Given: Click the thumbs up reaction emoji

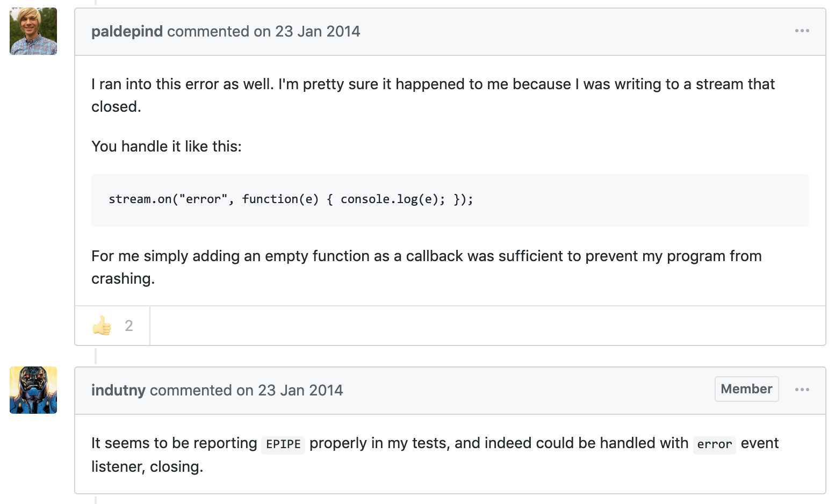Looking at the screenshot, I should pyautogui.click(x=102, y=326).
